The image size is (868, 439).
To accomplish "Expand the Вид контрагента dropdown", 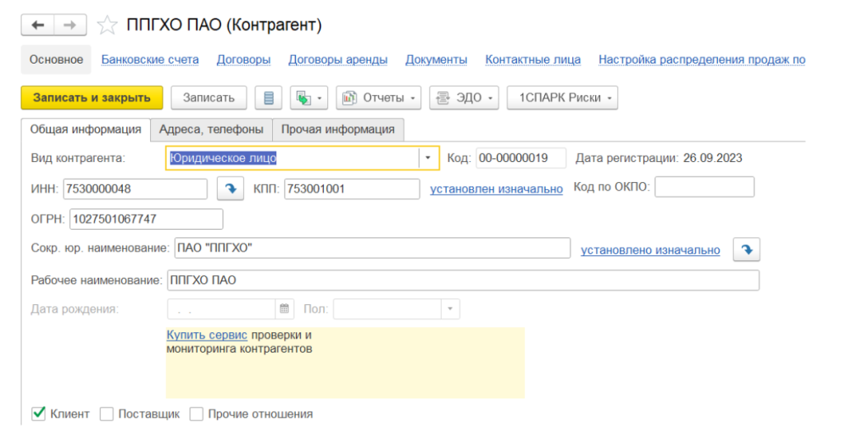I will point(428,158).
